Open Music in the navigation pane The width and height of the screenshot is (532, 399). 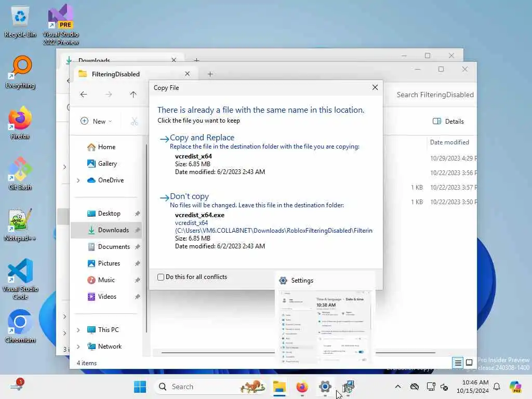point(106,280)
